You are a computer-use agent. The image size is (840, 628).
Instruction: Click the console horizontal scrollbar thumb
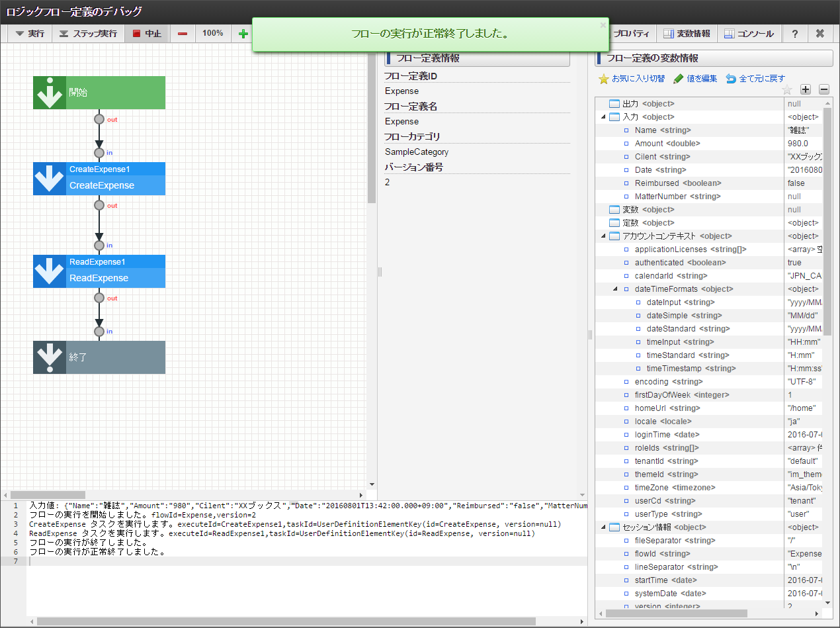tap(286, 621)
